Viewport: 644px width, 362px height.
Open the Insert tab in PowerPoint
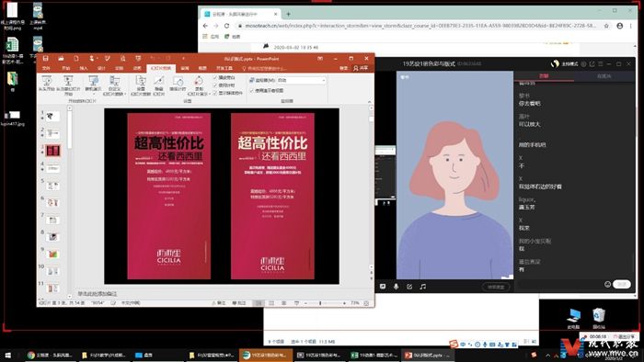[84, 68]
